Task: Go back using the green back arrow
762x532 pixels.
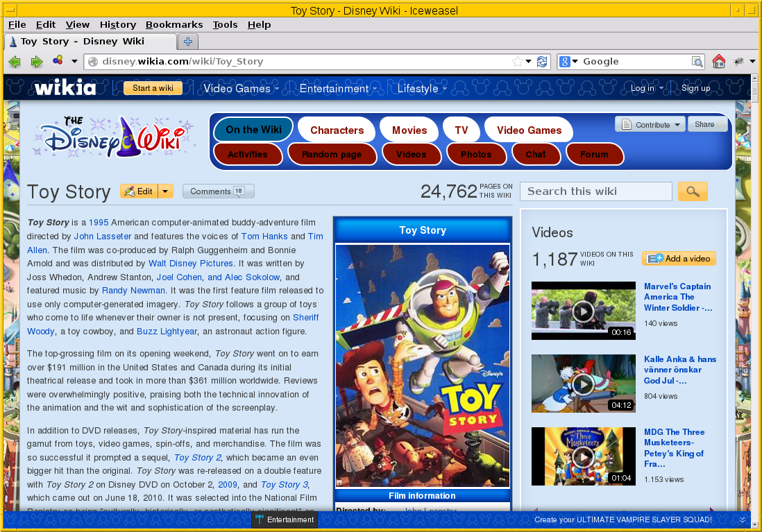Action: pyautogui.click(x=14, y=61)
